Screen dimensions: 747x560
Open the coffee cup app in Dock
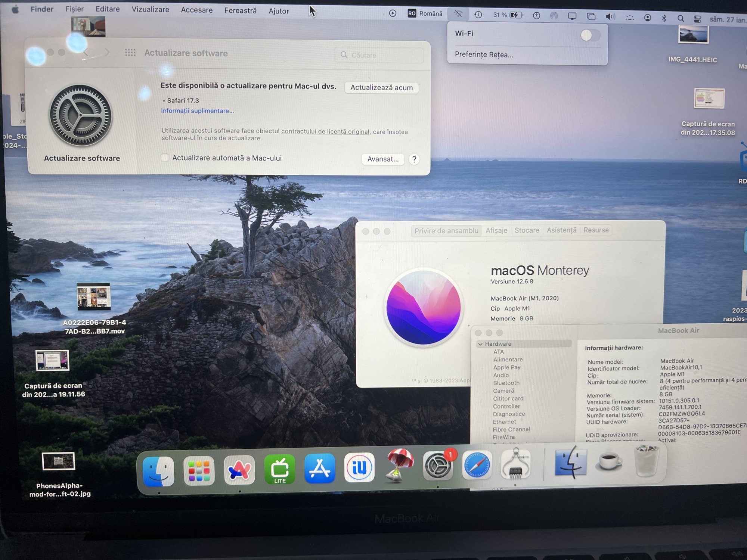coord(609,462)
